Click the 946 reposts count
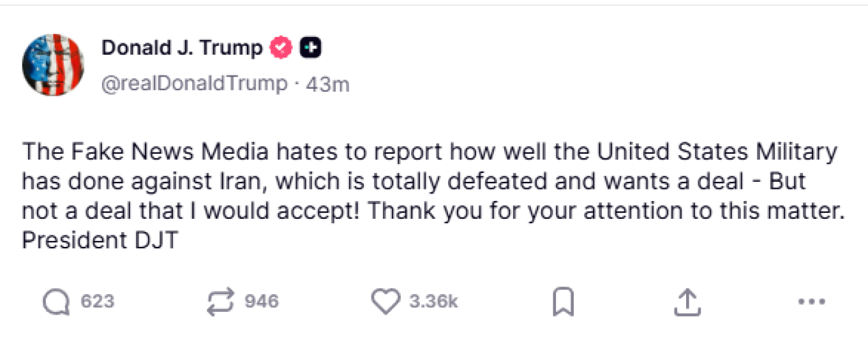The width and height of the screenshot is (868, 340). coord(262,302)
